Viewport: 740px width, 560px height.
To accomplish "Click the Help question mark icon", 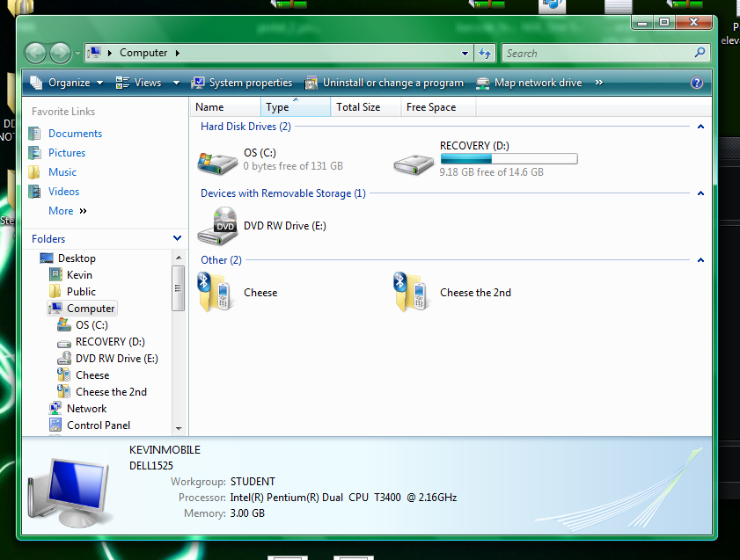I will [x=697, y=83].
